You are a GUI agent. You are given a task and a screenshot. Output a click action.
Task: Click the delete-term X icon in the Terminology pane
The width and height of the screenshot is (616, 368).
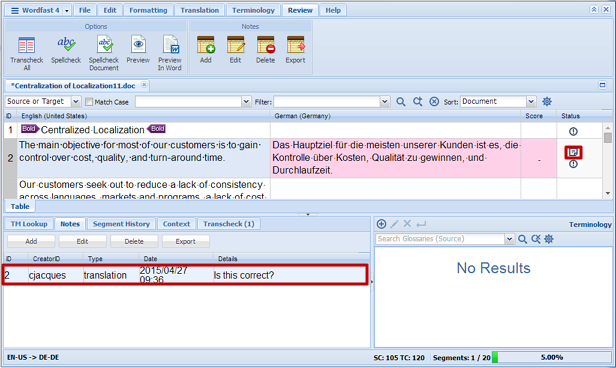click(407, 224)
